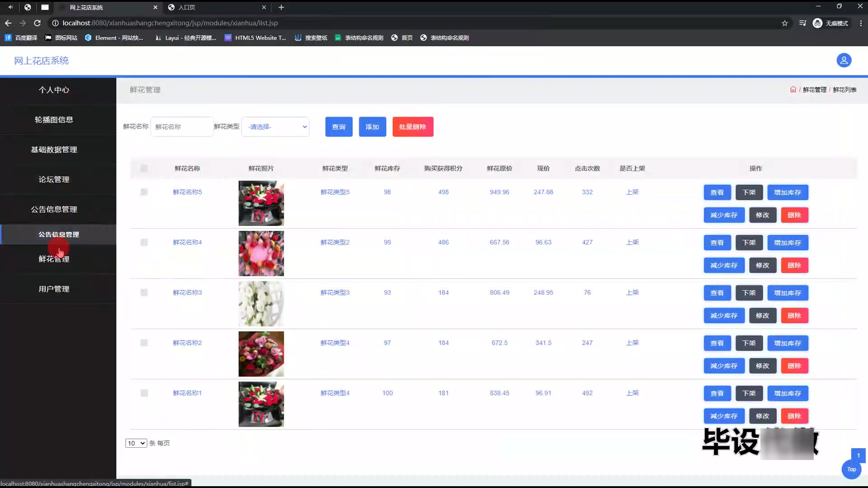Close the 入口页 tab
The width and height of the screenshot is (868, 488).
coord(264,7)
